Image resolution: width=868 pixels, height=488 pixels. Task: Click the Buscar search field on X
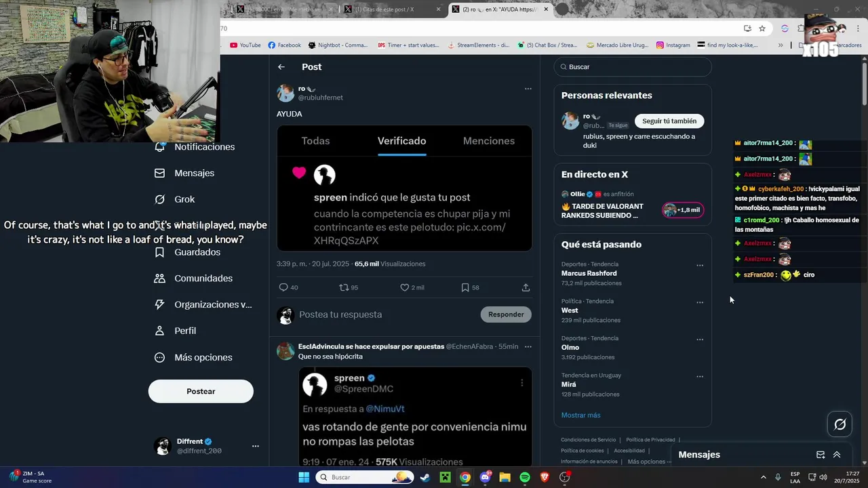pos(633,67)
